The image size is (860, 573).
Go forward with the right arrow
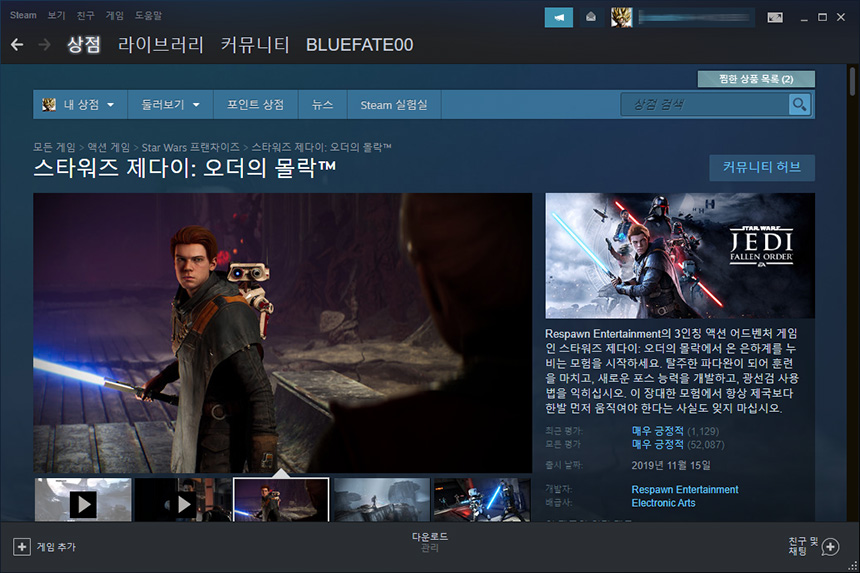click(x=44, y=44)
